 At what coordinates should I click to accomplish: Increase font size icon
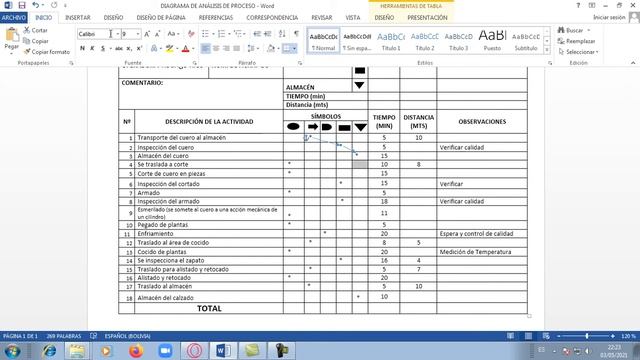tap(147, 34)
